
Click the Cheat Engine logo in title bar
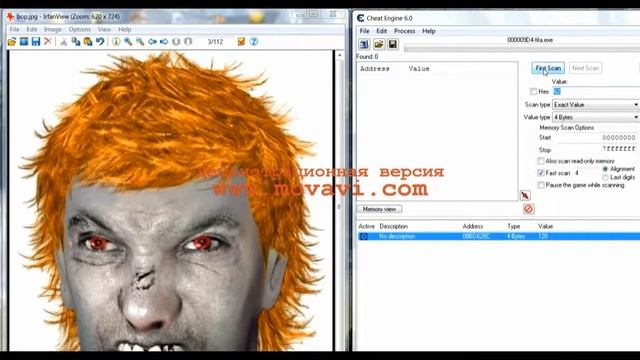(360, 18)
